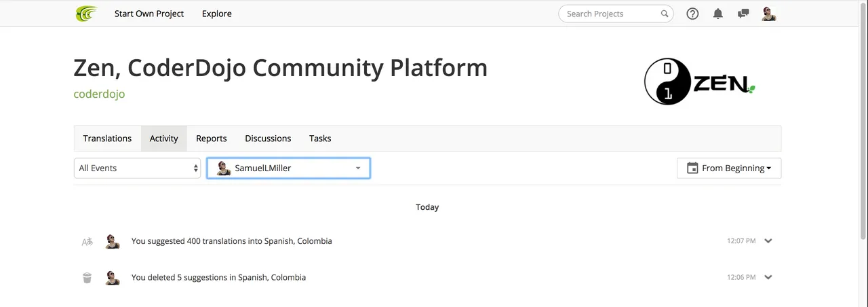Viewport: 868px width, 307px height.
Task: Click the search magnifier icon
Action: [665, 14]
